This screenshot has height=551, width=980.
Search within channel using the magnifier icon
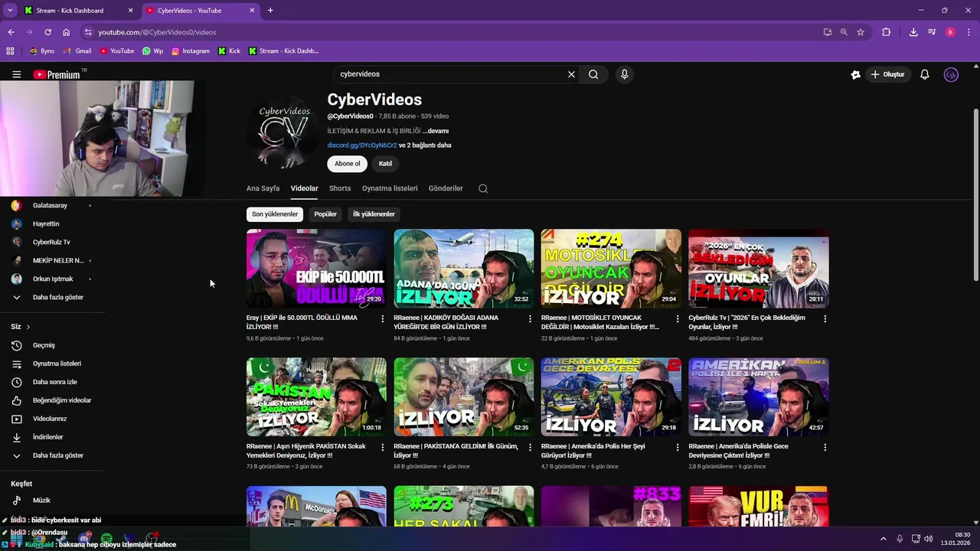coord(483,188)
